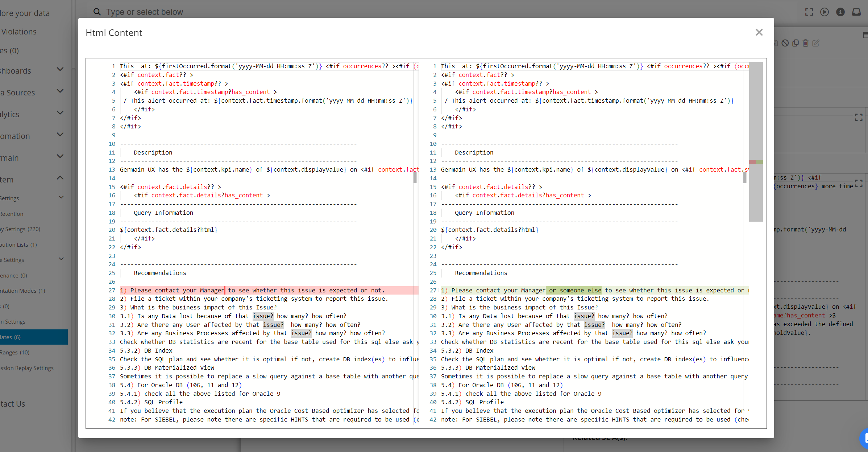Expand the Data Sources menu chevron
This screenshot has height=452, width=868.
point(60,91)
